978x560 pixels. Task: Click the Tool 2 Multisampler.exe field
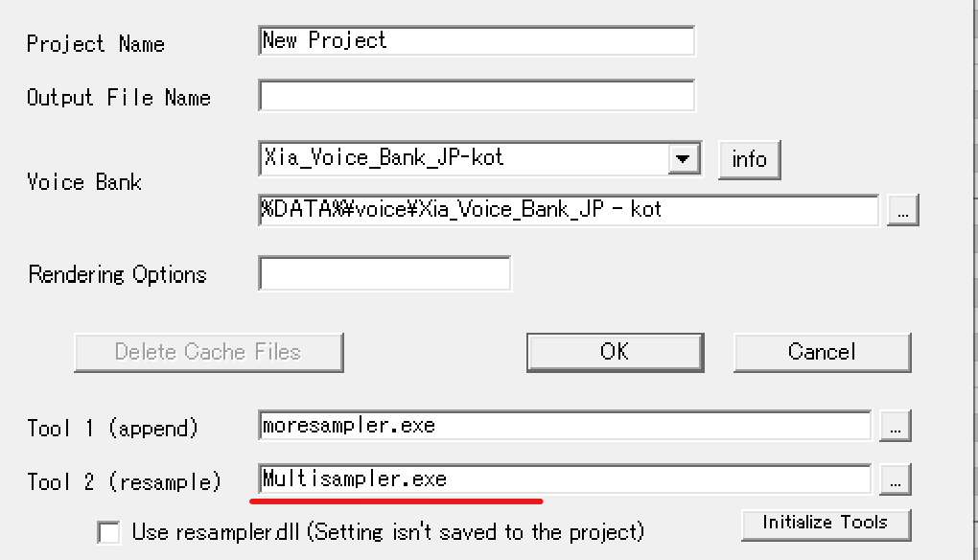(564, 479)
